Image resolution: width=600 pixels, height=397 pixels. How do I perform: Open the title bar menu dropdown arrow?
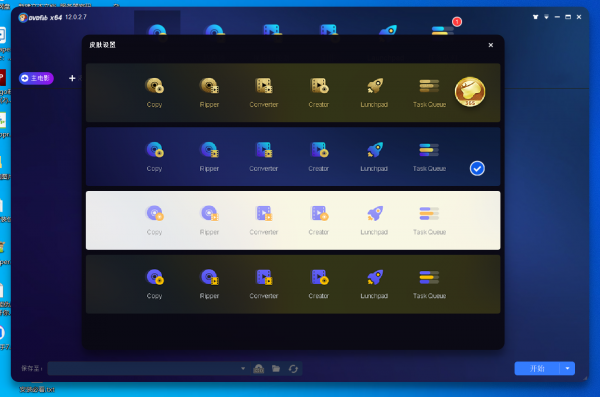(546, 17)
